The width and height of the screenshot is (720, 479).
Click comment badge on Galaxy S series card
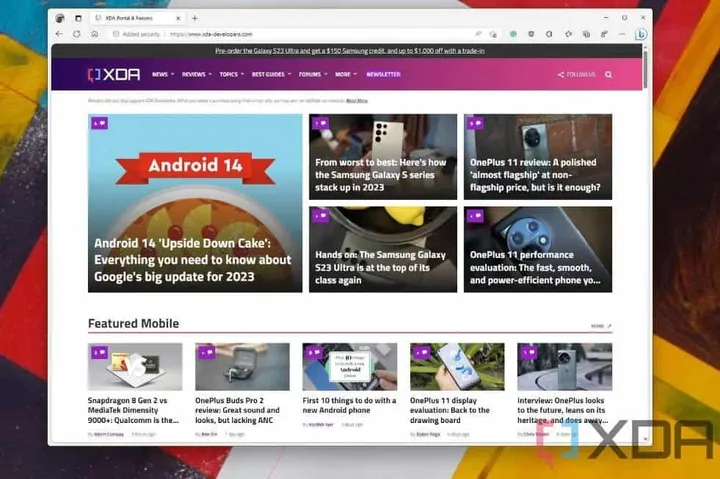coord(321,123)
